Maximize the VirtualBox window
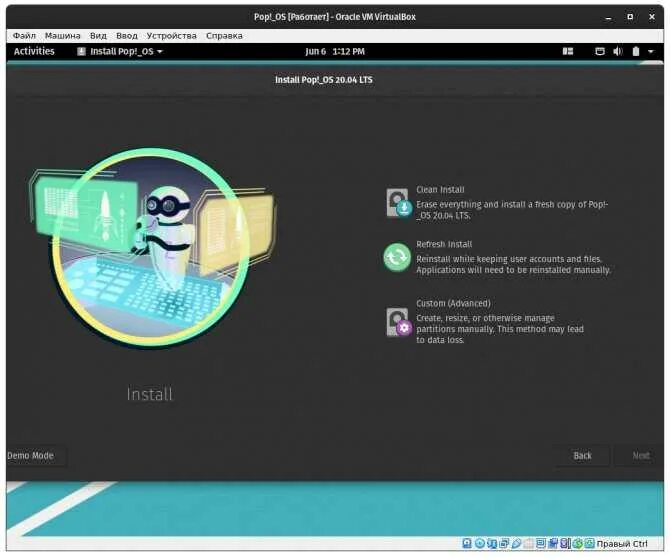This screenshot has width=670, height=557. coord(630,17)
